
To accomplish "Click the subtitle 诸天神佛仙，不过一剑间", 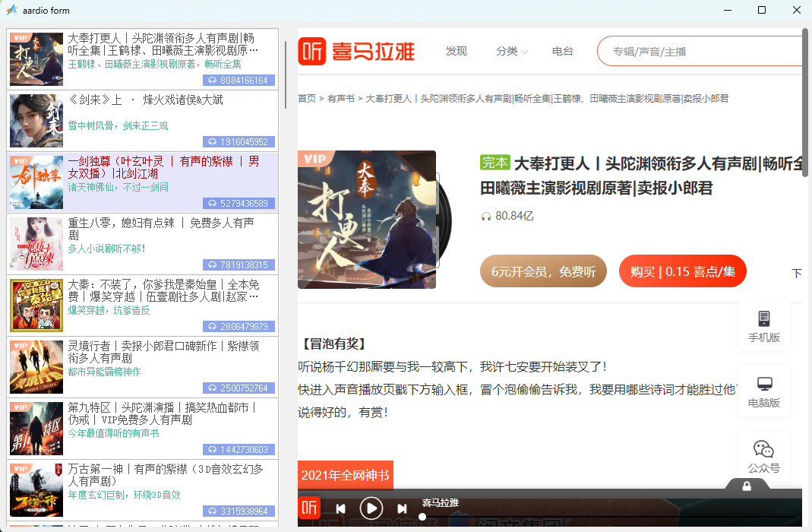I will [x=118, y=188].
